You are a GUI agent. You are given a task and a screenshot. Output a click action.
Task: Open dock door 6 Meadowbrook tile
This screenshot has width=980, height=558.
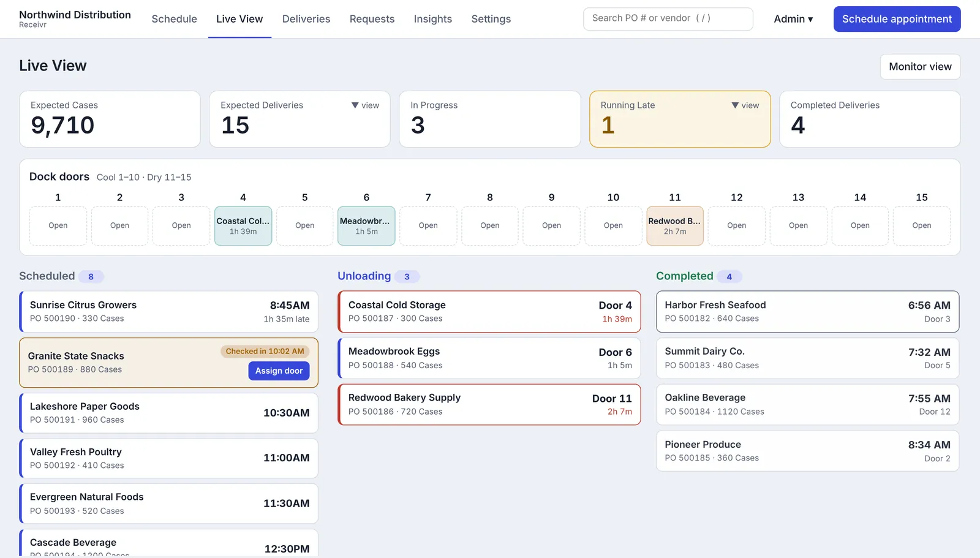[366, 225]
